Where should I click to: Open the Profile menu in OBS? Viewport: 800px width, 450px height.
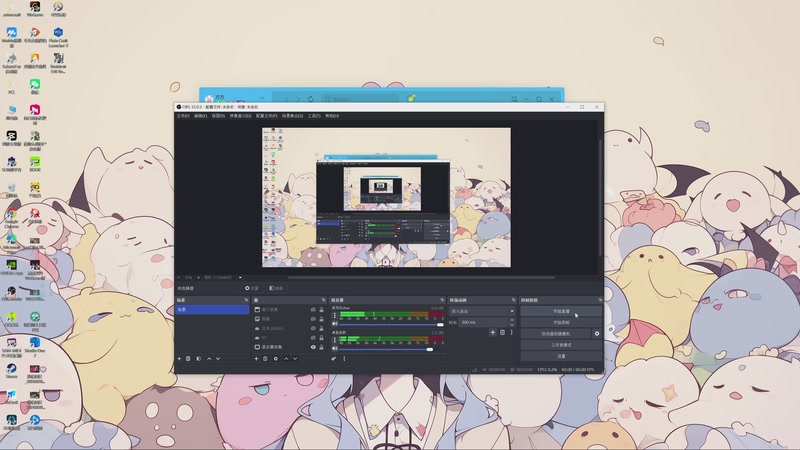click(x=266, y=116)
